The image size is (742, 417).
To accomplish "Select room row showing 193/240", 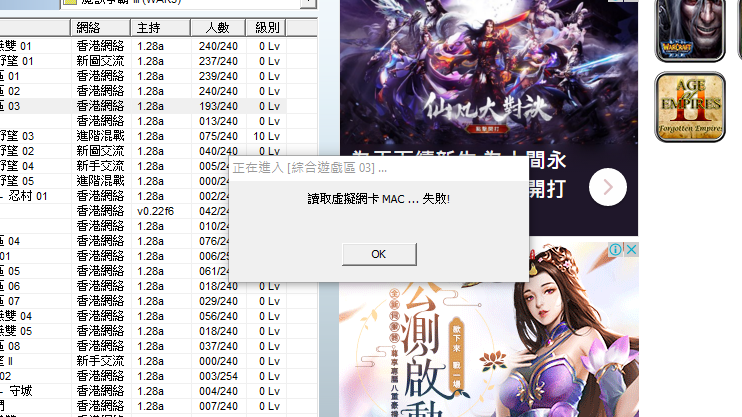I will [x=159, y=106].
